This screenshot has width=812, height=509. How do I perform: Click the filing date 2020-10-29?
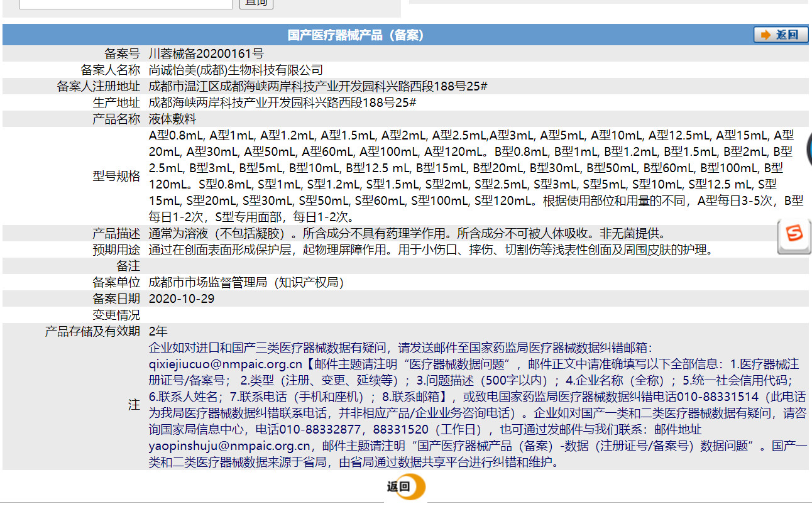[182, 298]
